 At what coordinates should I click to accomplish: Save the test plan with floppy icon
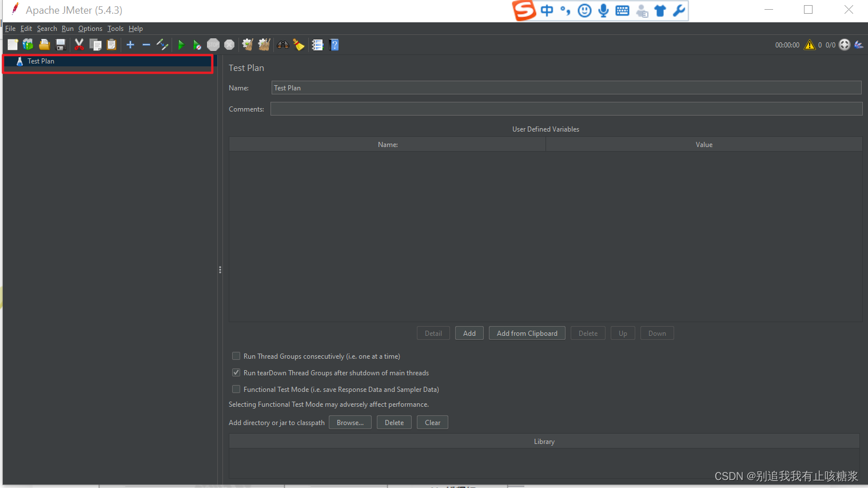click(x=61, y=45)
